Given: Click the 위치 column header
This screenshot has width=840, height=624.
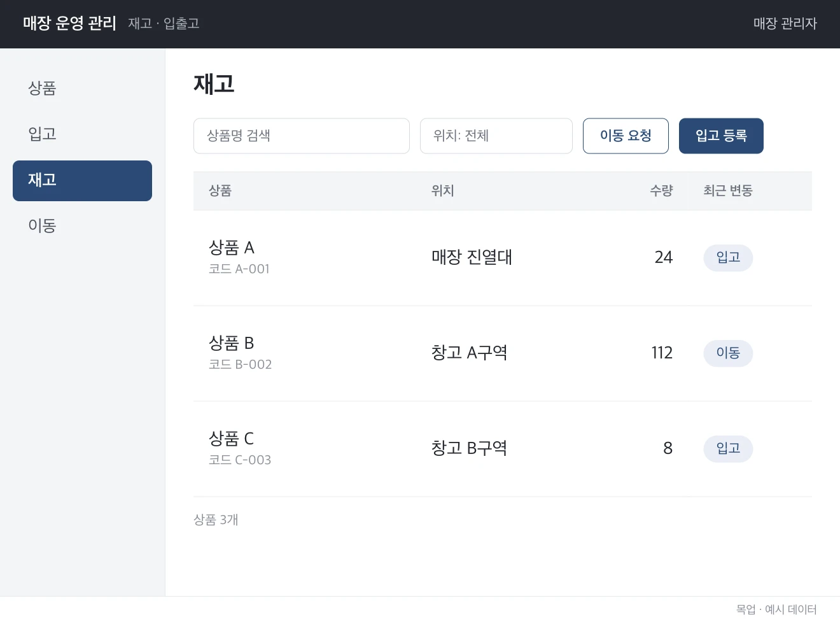Looking at the screenshot, I should pos(443,191).
